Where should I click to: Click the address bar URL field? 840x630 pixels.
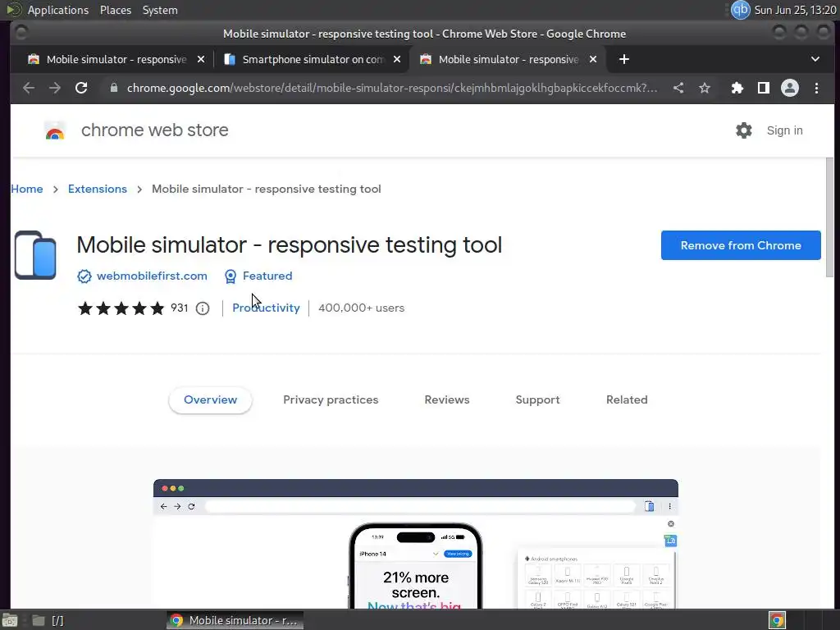click(391, 88)
